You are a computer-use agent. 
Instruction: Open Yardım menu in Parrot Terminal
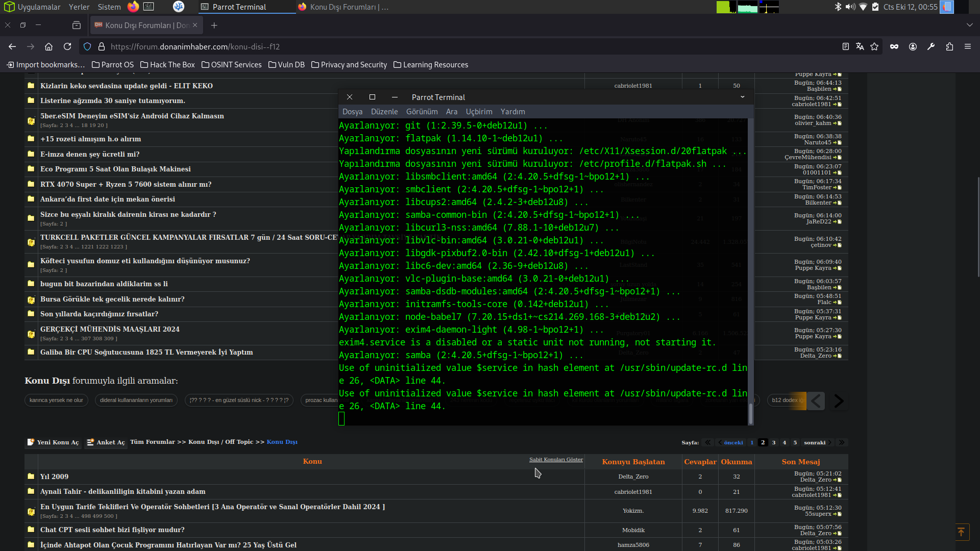(x=513, y=111)
